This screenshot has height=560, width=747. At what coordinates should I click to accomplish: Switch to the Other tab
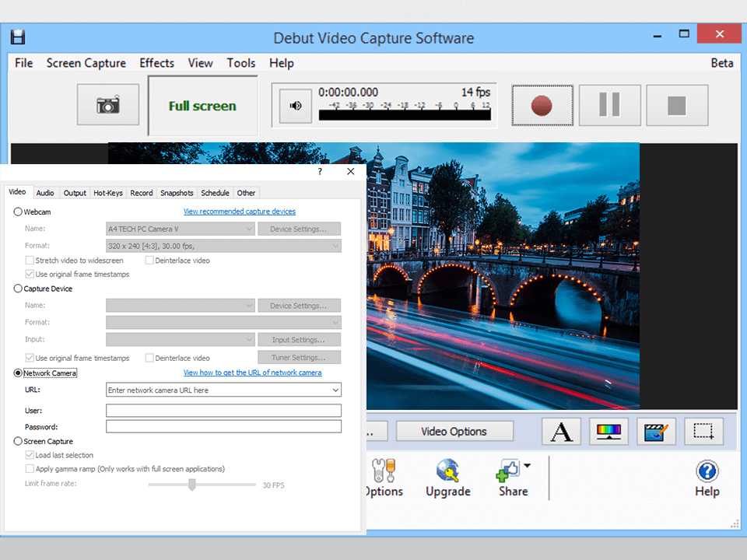coord(247,193)
